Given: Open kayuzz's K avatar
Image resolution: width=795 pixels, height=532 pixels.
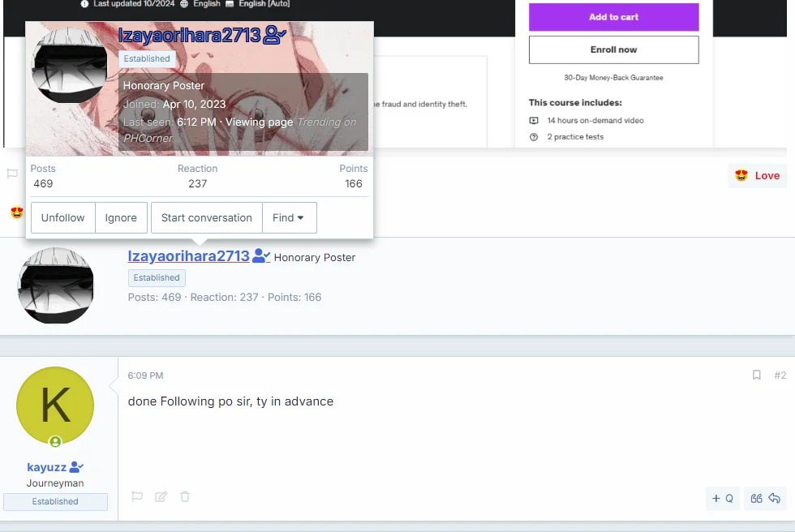Looking at the screenshot, I should pos(55,405).
